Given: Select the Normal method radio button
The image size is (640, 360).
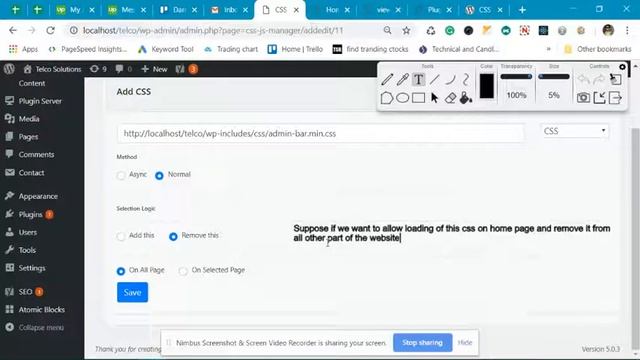Looking at the screenshot, I should [x=159, y=176].
